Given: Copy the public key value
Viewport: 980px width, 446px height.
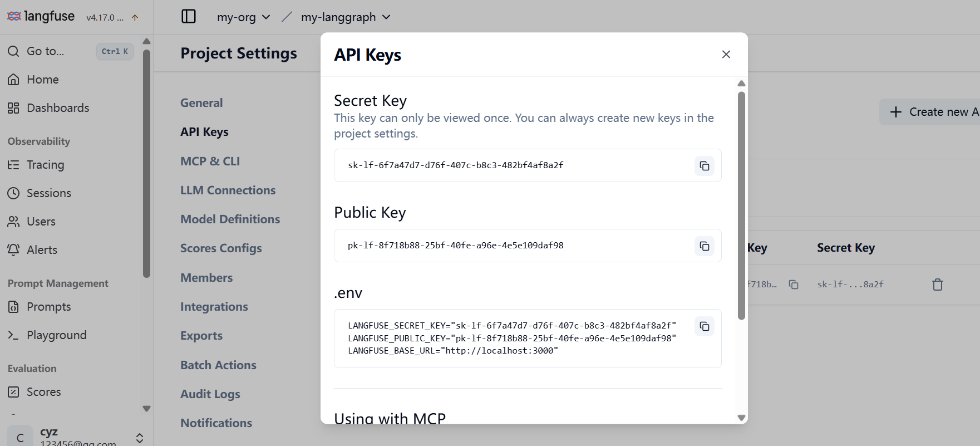Looking at the screenshot, I should coord(705,246).
